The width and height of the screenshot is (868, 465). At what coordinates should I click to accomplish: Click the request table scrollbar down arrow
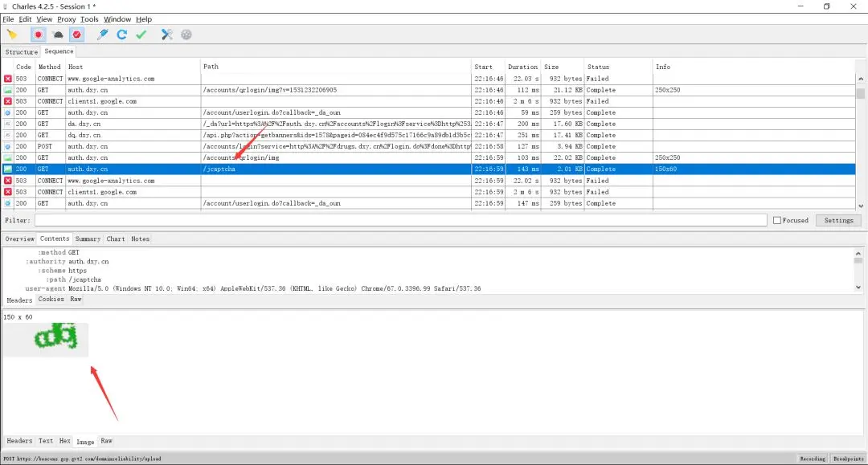(861, 206)
